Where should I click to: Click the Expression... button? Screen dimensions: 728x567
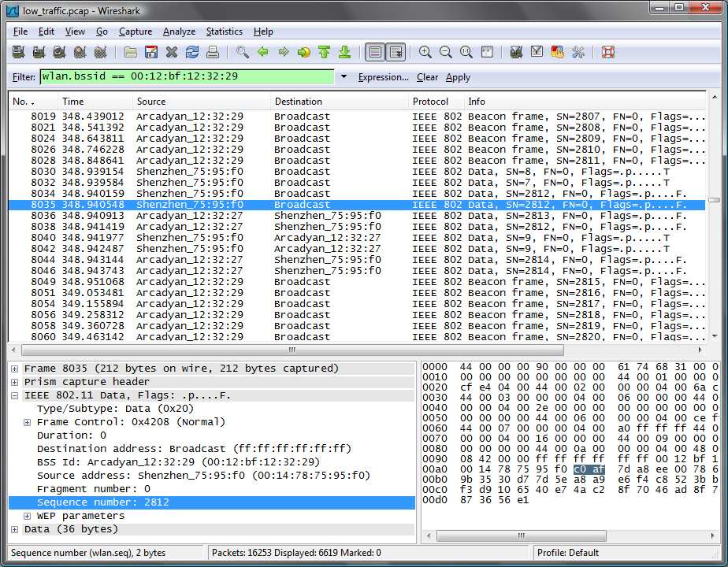383,77
